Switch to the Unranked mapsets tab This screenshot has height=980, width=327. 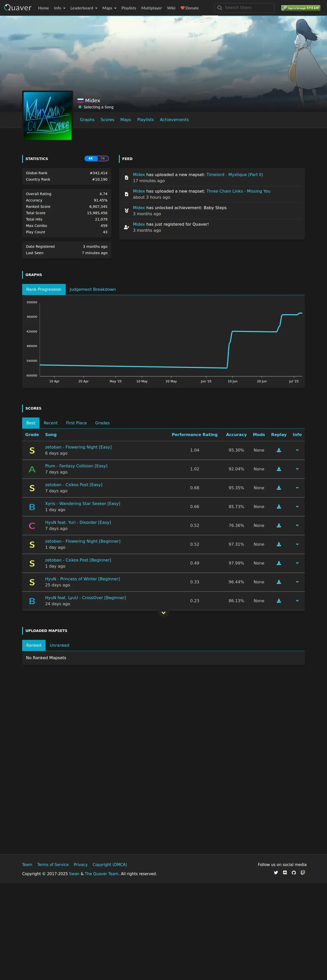tap(59, 645)
